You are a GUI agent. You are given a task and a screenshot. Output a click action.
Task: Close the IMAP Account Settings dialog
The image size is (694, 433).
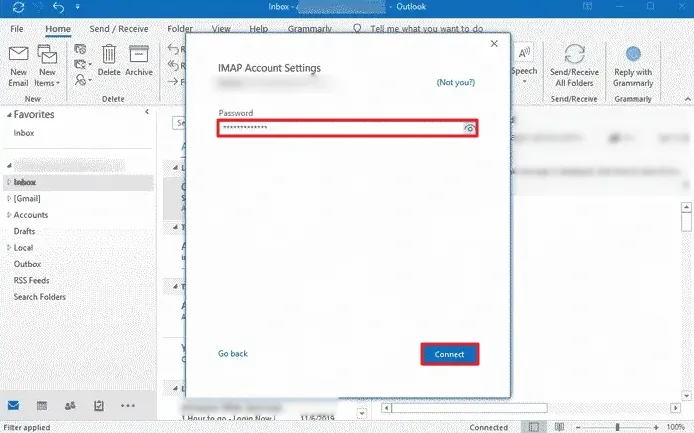coord(494,43)
